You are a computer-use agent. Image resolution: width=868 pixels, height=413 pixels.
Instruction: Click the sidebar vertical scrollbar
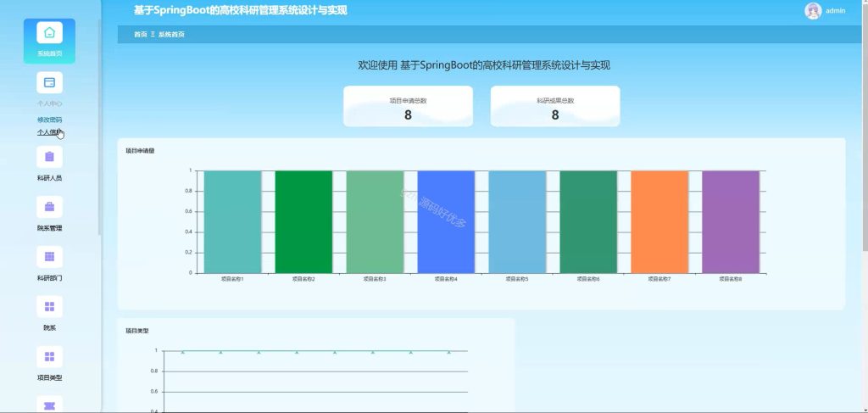point(100,126)
